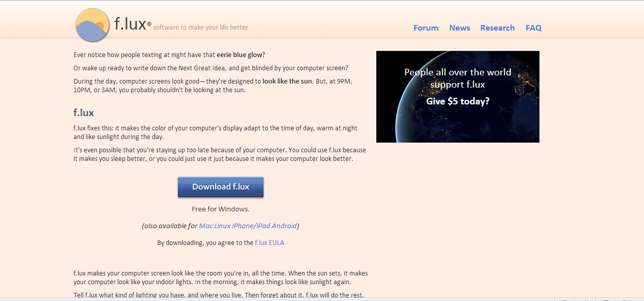644x301 pixels.
Task: Click the Download f.lux button
Action: 221,187
